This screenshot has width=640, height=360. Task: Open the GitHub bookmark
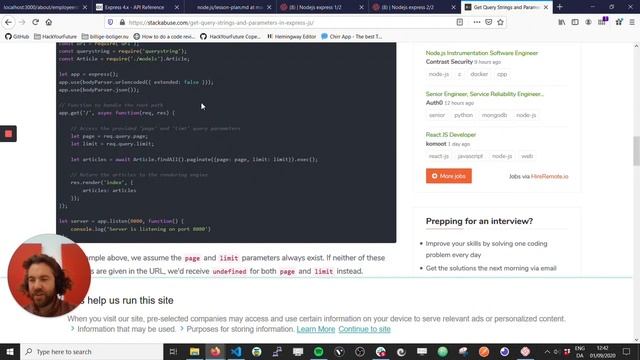(17, 36)
